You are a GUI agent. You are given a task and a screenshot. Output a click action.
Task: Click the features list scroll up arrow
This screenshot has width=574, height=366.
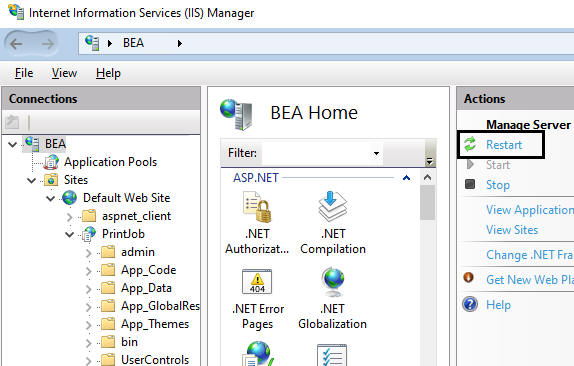[428, 178]
